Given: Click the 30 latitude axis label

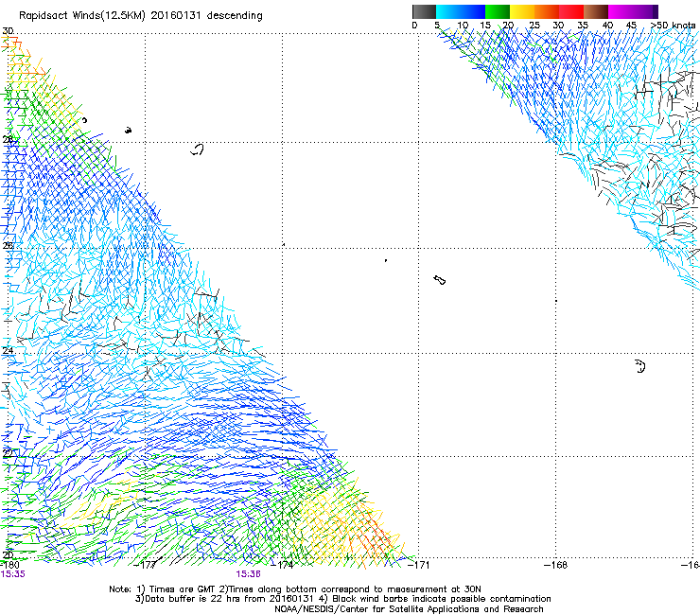Looking at the screenshot, I should click(8, 31).
